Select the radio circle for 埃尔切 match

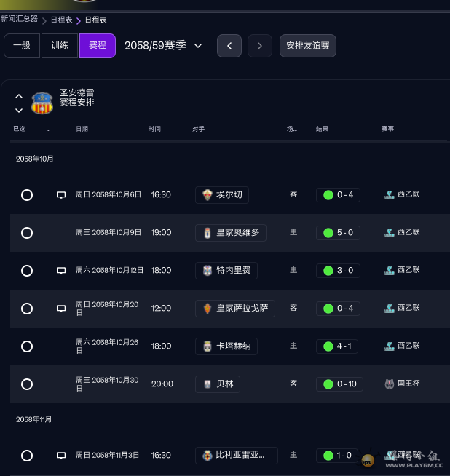tap(27, 195)
